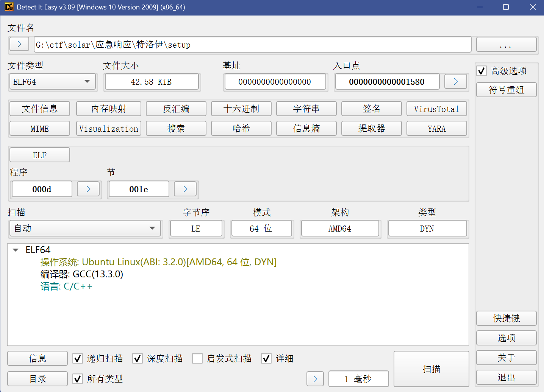
Task: Click the arrow next to section count 001e
Action: point(185,189)
